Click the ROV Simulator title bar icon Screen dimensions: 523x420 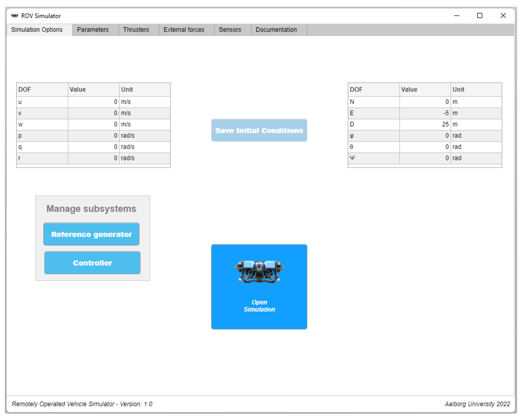[14, 16]
